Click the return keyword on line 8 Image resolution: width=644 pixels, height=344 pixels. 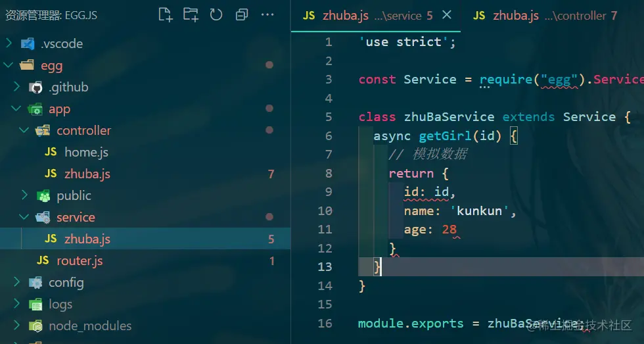(x=411, y=173)
